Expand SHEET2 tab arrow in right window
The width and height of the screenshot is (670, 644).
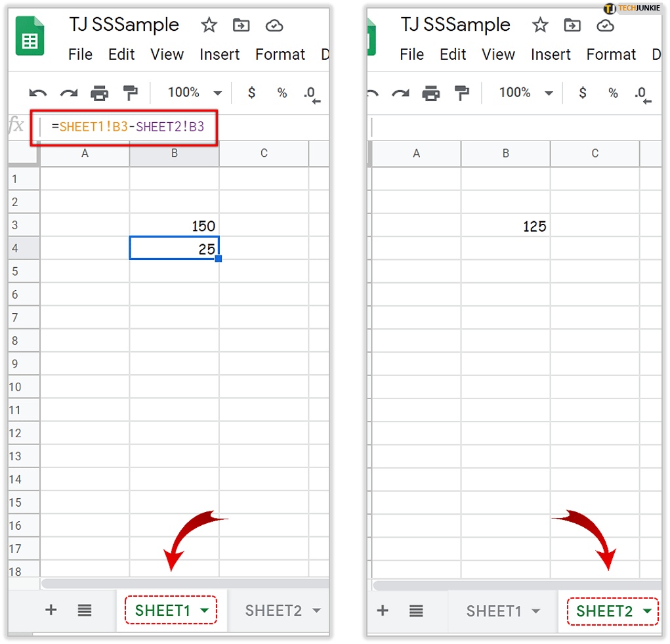pos(648,611)
